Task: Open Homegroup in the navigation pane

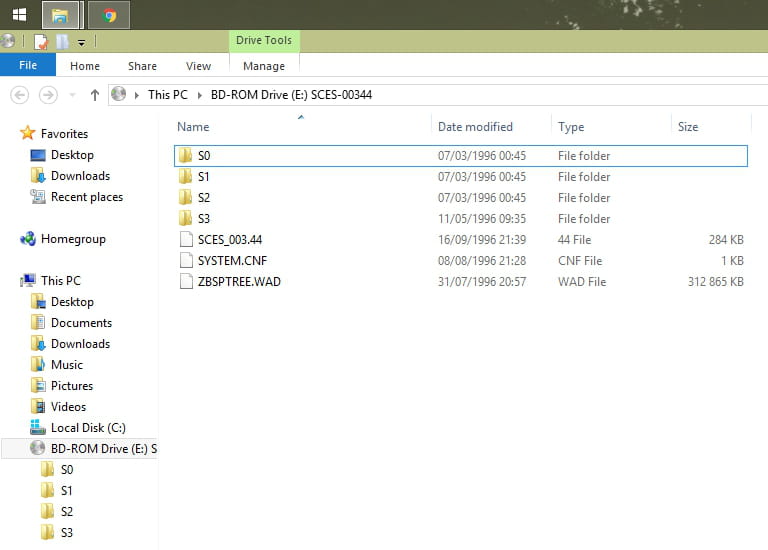Action: tap(72, 239)
